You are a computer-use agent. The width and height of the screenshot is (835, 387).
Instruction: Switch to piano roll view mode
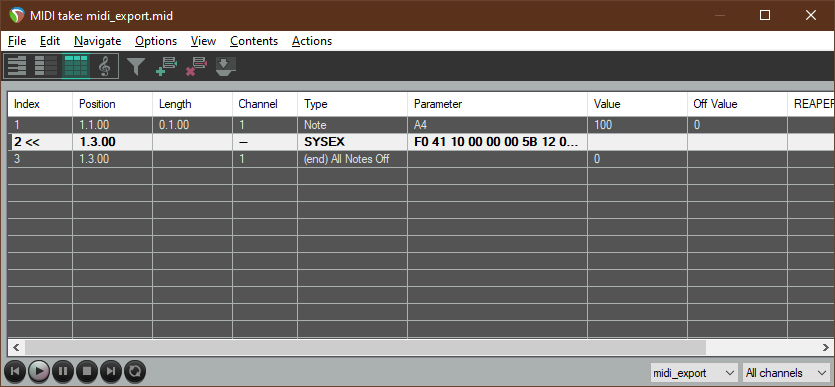click(x=17, y=66)
